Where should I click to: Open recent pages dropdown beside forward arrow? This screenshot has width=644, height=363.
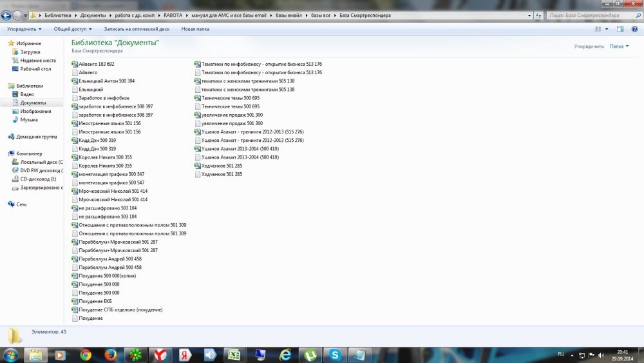tap(26, 15)
